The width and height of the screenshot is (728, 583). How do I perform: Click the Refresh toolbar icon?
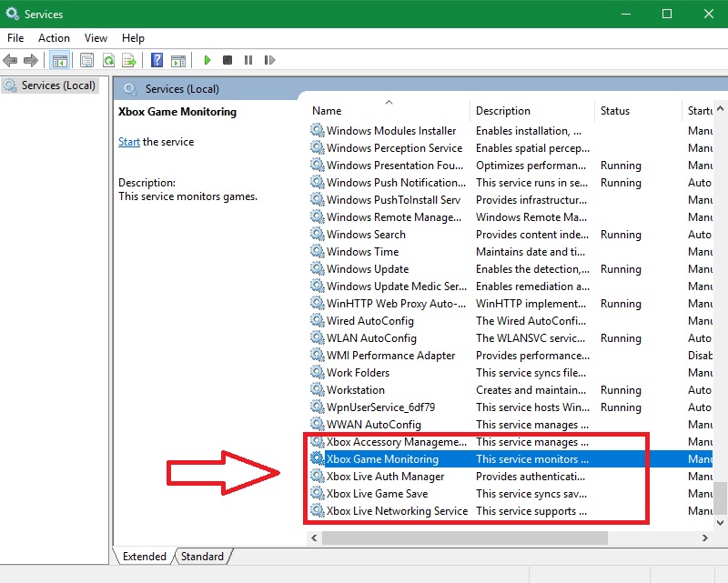pos(108,60)
